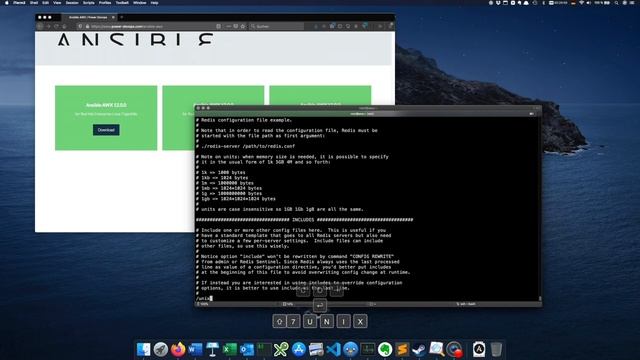
Task: Click the terminal line './redis-server /path/to/redis.conf'
Action: [x=245, y=146]
